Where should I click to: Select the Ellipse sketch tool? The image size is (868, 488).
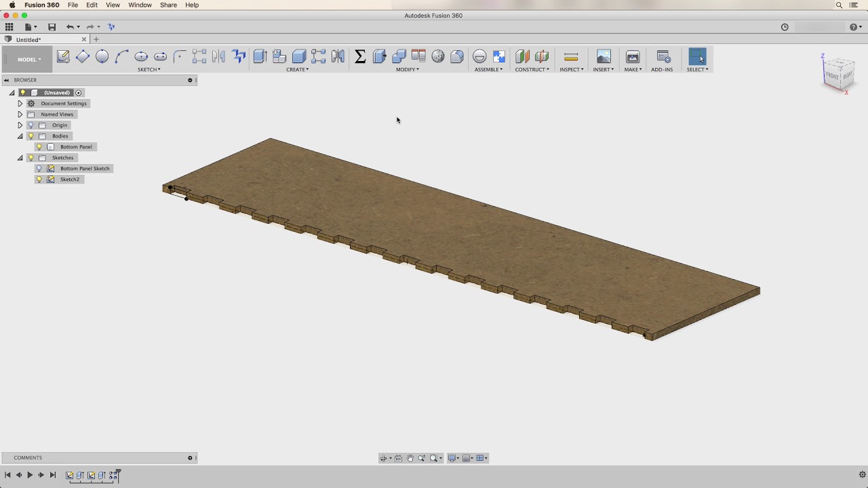141,57
